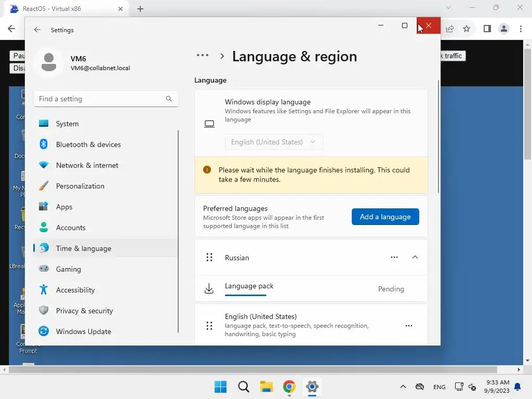
Task: Click the Settings content vertical scrollbar
Action: pyautogui.click(x=438, y=137)
